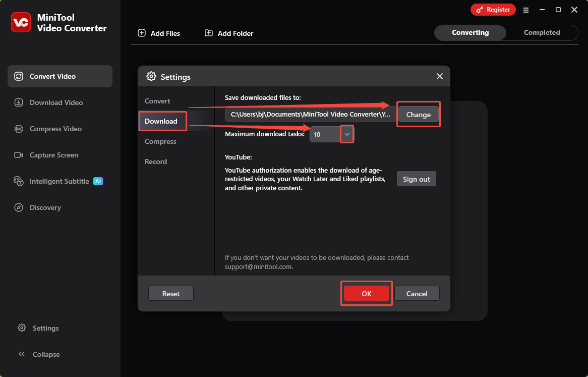Open the Capture Screen tool
Image resolution: width=588 pixels, height=377 pixels.
(18, 154)
